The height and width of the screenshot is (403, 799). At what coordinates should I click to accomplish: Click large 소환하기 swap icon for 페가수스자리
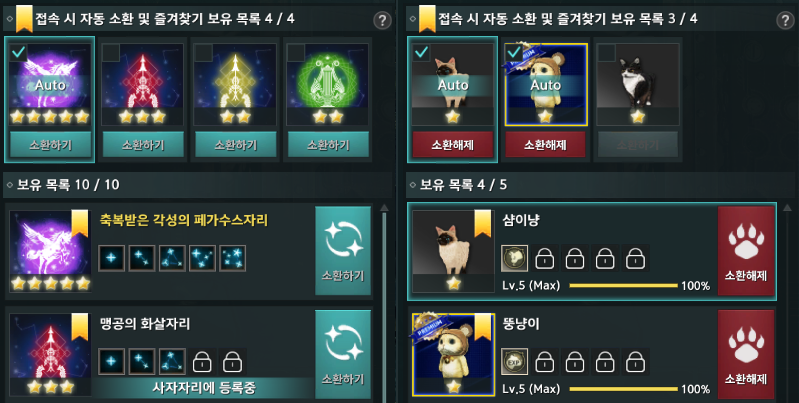(343, 251)
